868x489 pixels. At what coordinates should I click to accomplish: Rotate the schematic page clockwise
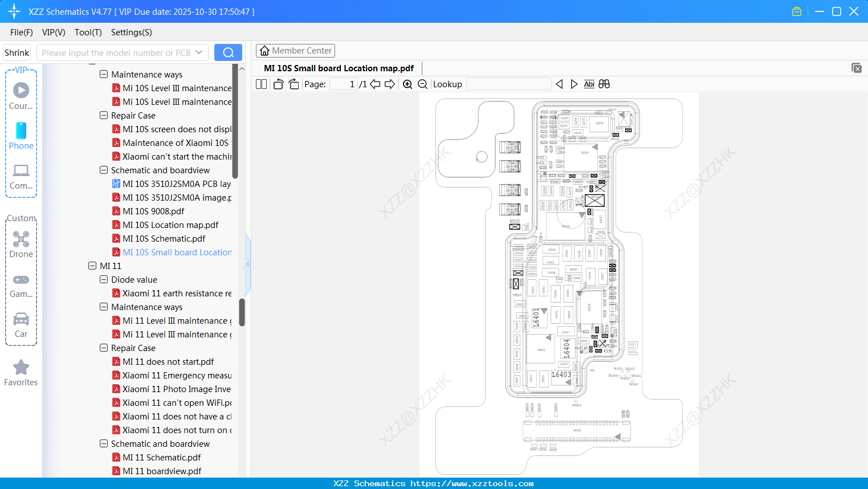(x=294, y=84)
